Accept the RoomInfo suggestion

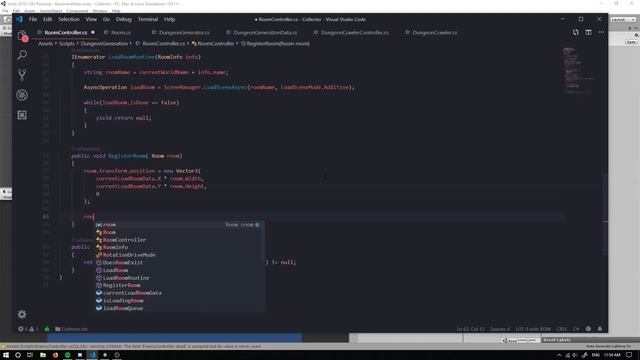coord(180,247)
